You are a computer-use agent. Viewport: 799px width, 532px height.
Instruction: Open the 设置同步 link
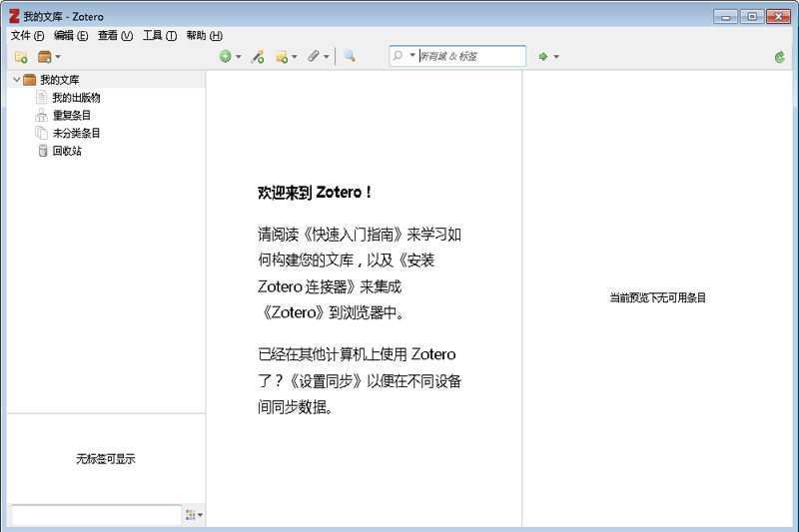327,381
